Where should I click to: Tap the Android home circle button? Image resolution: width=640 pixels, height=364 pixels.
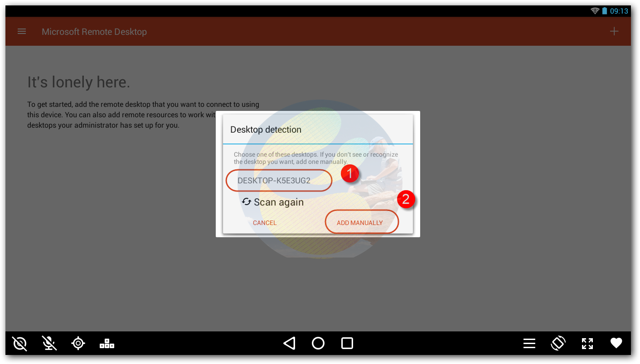(x=318, y=343)
